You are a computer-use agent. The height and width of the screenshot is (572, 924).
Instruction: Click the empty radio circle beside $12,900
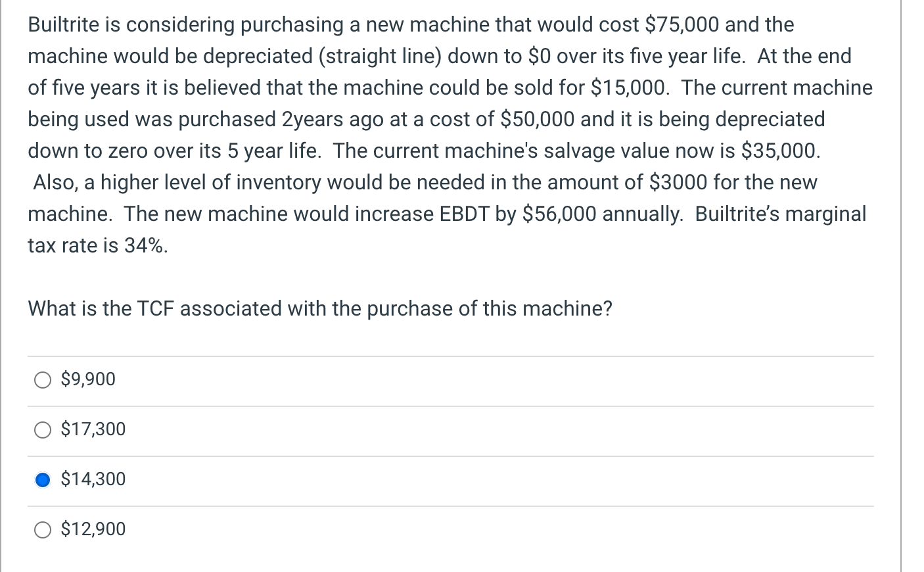click(x=43, y=529)
